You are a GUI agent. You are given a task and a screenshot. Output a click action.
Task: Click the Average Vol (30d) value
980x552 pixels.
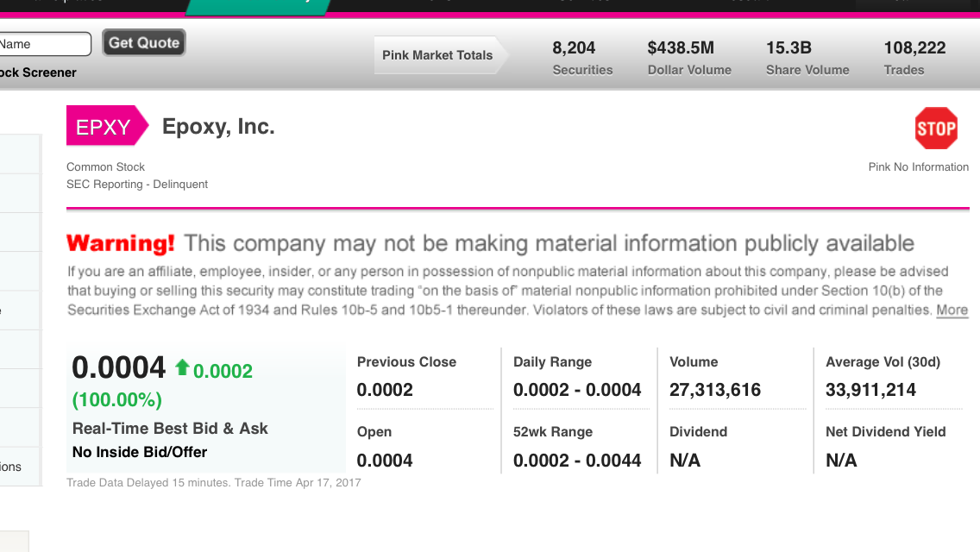click(870, 390)
